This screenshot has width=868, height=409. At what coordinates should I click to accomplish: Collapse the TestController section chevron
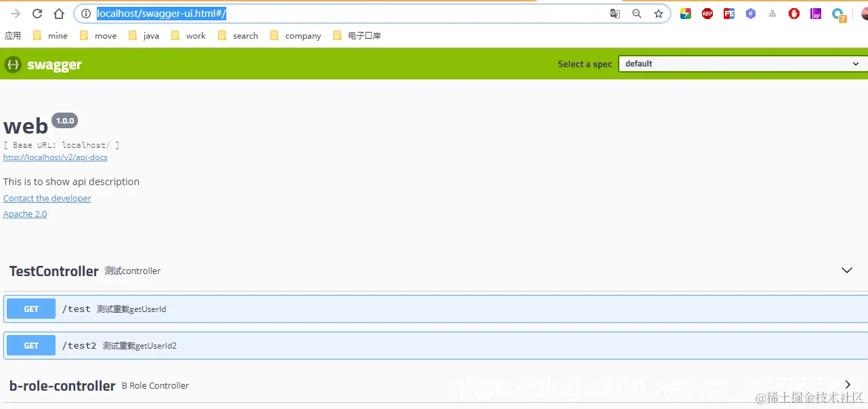click(846, 270)
